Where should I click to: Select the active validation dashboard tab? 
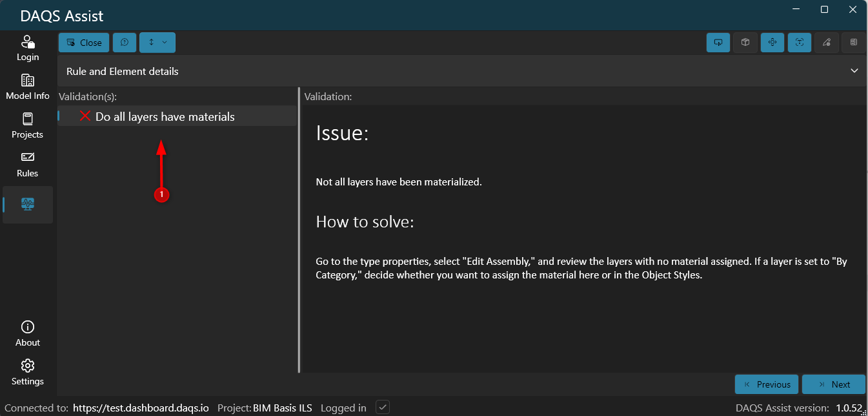point(27,204)
